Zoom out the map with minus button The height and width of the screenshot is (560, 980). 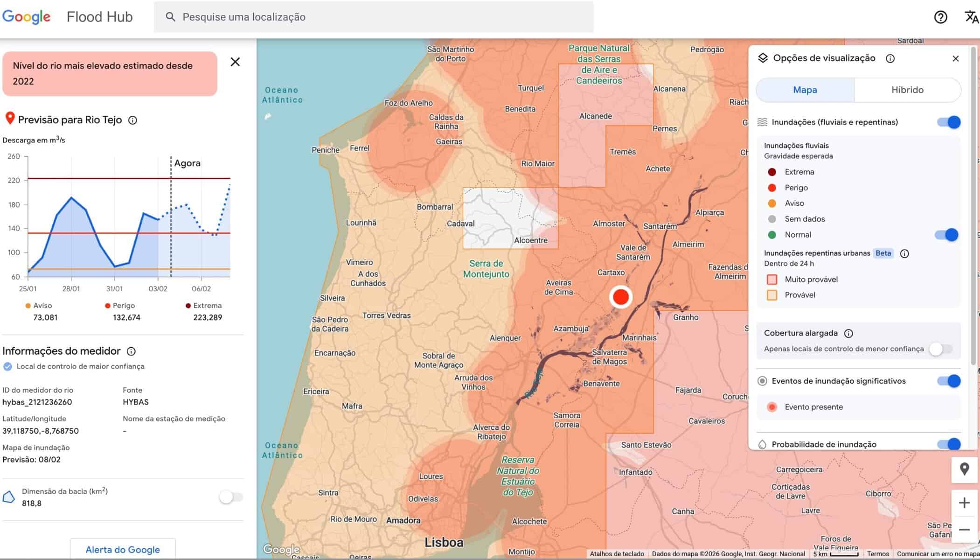(964, 530)
